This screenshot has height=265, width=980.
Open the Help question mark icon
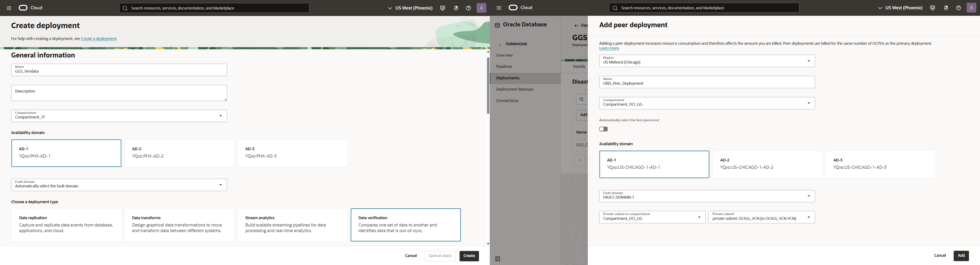click(468, 8)
